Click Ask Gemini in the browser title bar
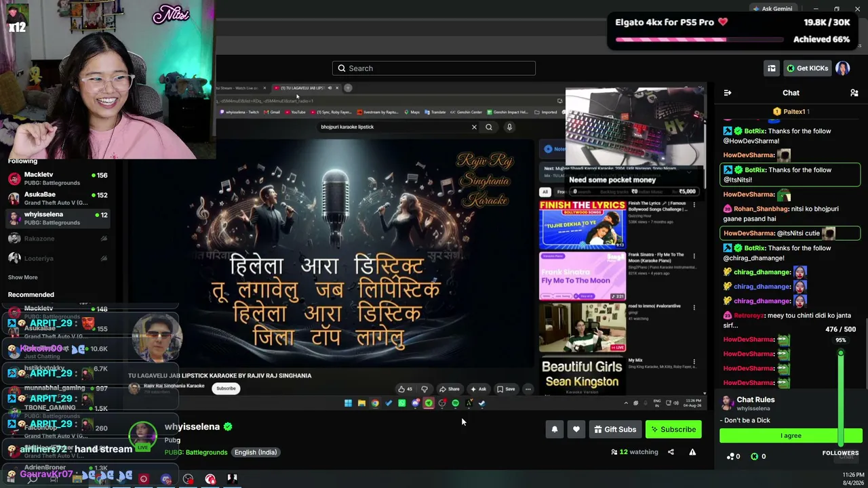Screen dimensions: 868x488 (772, 9)
